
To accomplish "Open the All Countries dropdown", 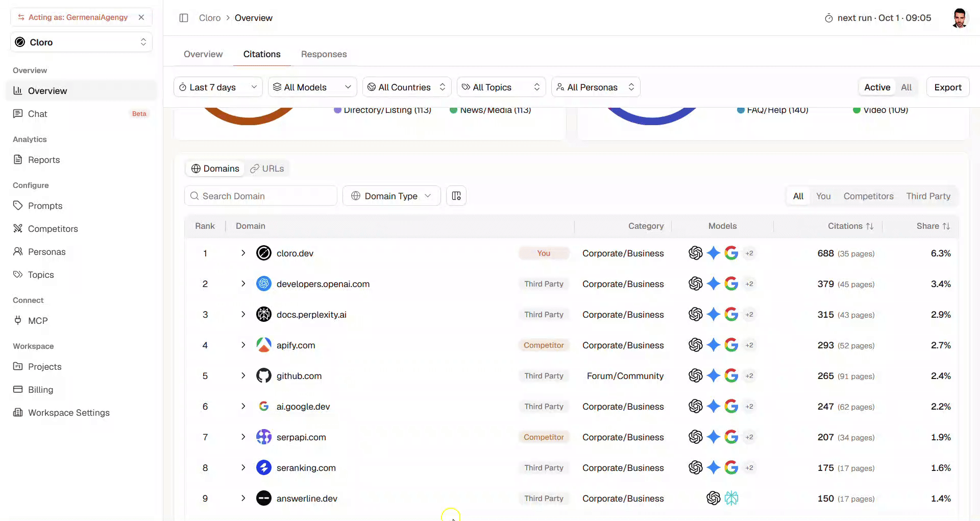I will [407, 87].
